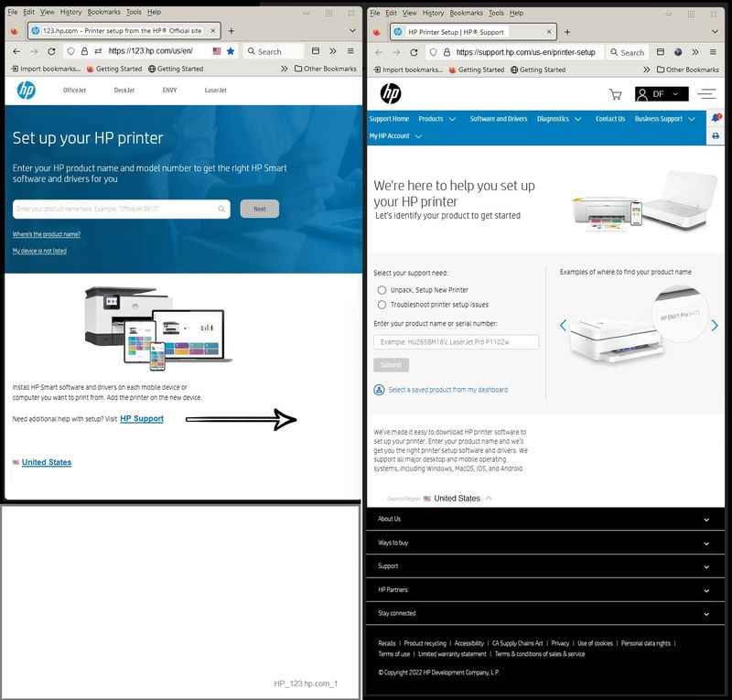732x700 pixels.
Task: Click reload icon in right HP Support window
Action: 414,52
